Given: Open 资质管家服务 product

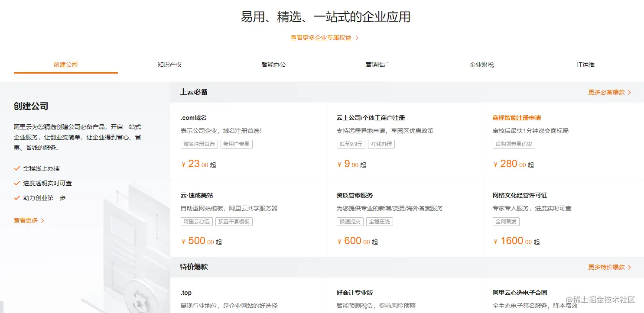Looking at the screenshot, I should (x=355, y=195).
